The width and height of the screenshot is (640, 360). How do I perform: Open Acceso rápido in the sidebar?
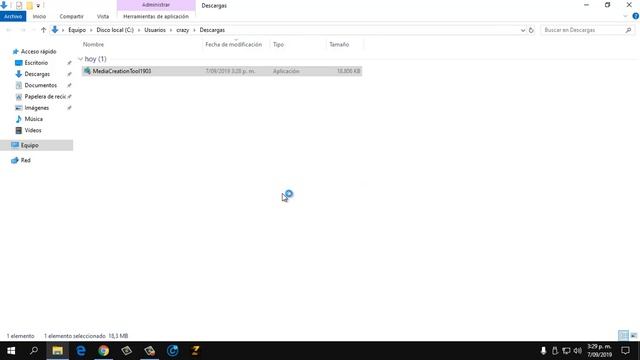coord(38,51)
